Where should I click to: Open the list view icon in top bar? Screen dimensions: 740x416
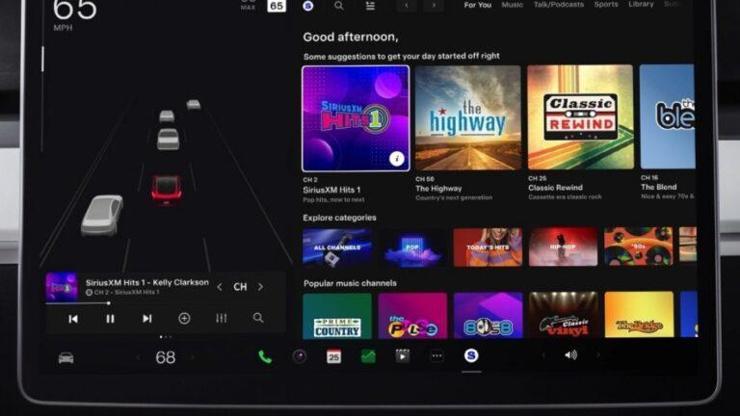[370, 6]
